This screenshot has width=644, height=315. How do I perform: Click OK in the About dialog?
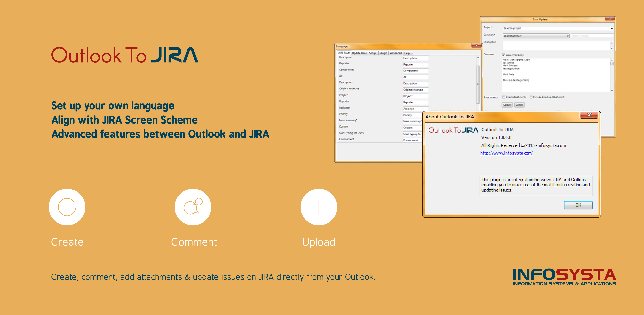pyautogui.click(x=578, y=205)
